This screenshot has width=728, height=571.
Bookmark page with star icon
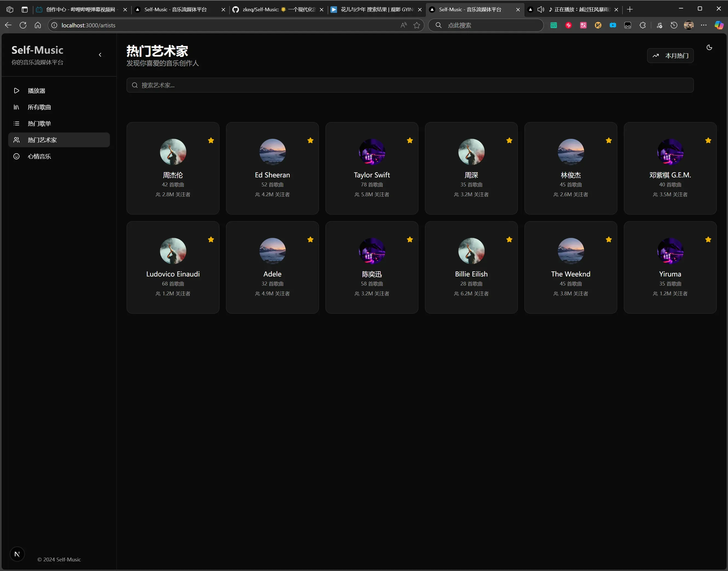pos(416,25)
